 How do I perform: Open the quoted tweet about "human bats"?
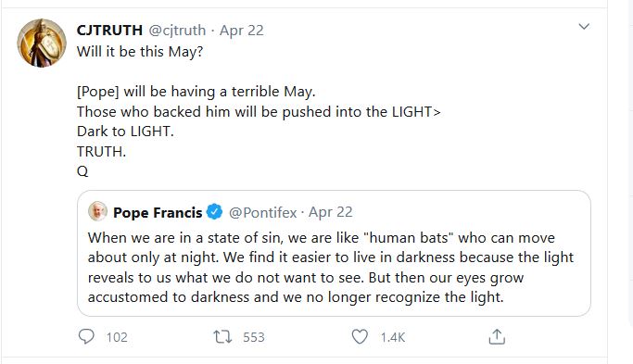(334, 254)
